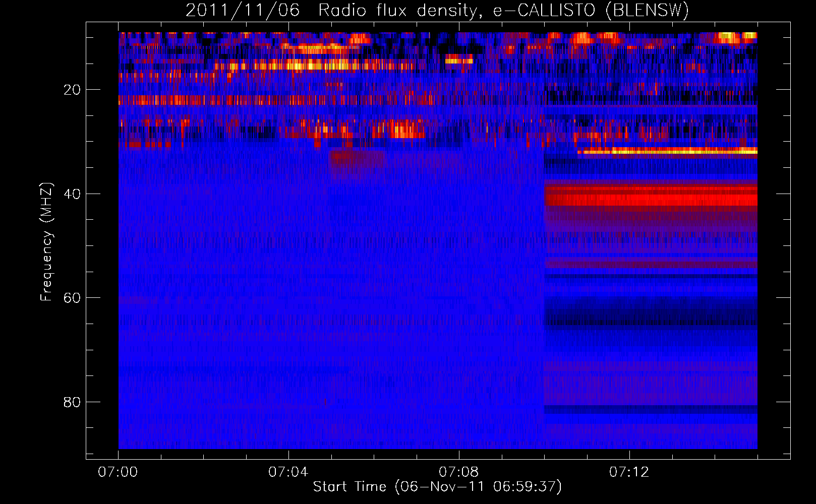Select the 07:00 time axis label
Screen dimensions: 816x504
click(x=118, y=472)
